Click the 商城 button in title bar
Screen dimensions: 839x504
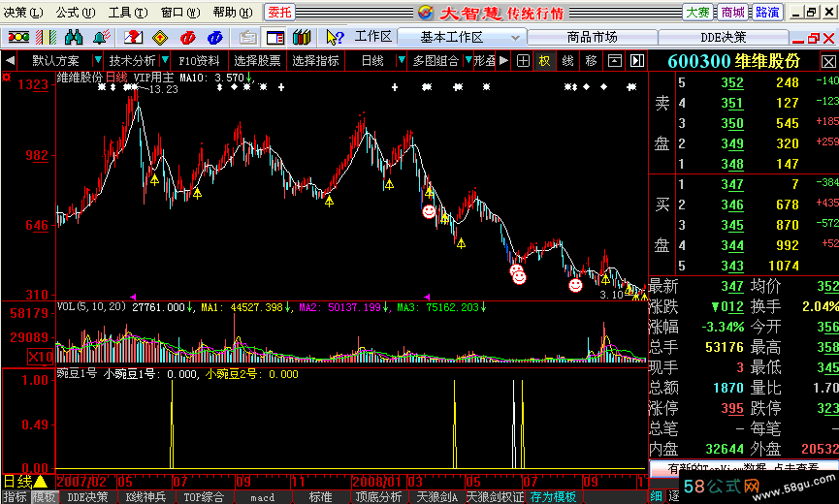pos(732,13)
